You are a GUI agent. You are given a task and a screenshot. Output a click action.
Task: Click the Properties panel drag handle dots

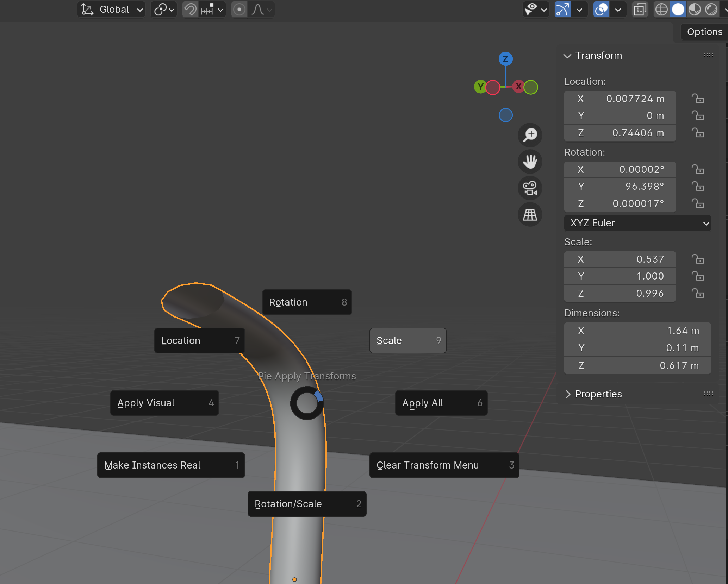pyautogui.click(x=708, y=394)
